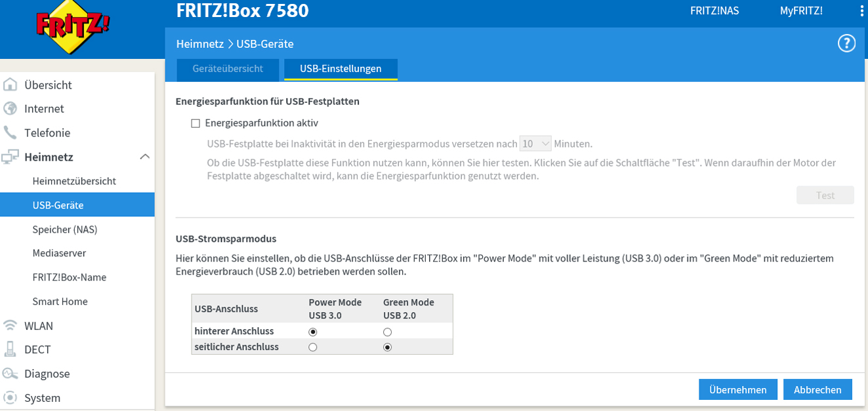Enable the Energiesparfunktion aktiv checkbox
Screen dimensions: 868x411
click(x=196, y=123)
